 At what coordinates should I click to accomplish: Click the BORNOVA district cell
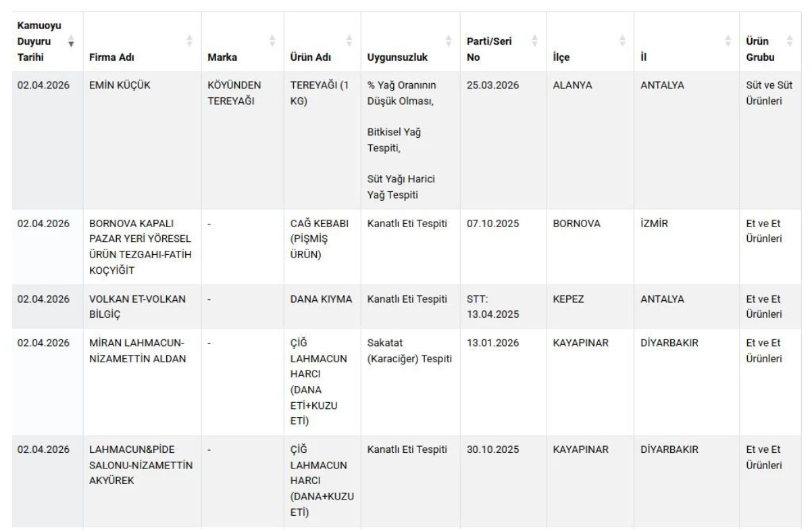[572, 223]
